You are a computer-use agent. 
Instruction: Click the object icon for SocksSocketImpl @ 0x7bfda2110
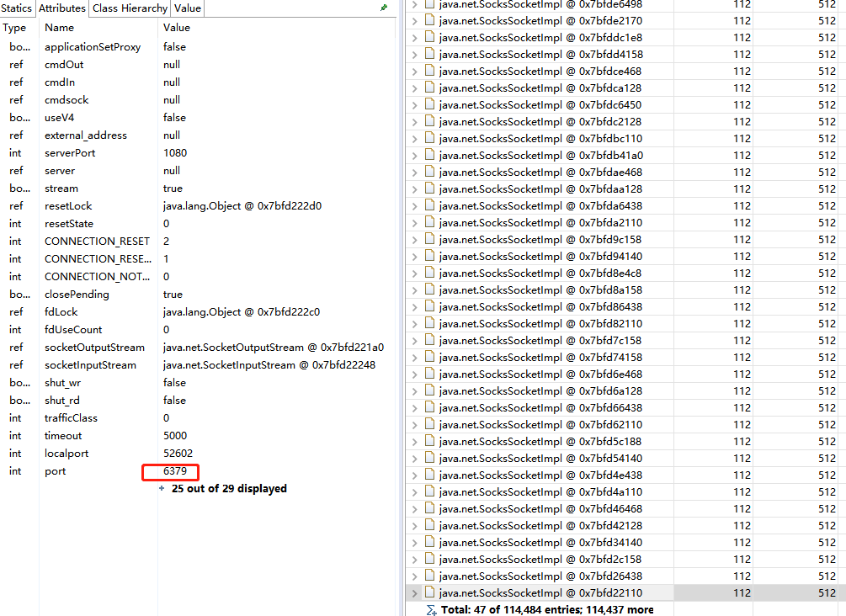pos(429,222)
